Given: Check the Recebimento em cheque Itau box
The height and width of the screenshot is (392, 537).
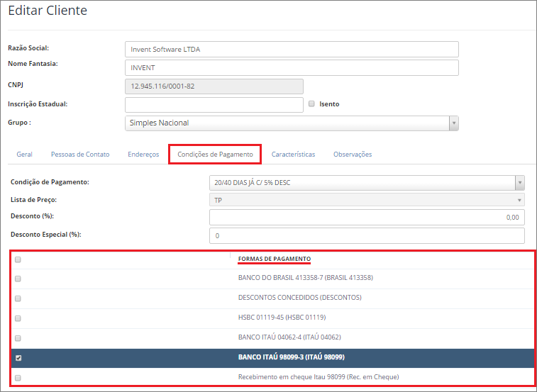Looking at the screenshot, I should (x=18, y=378).
